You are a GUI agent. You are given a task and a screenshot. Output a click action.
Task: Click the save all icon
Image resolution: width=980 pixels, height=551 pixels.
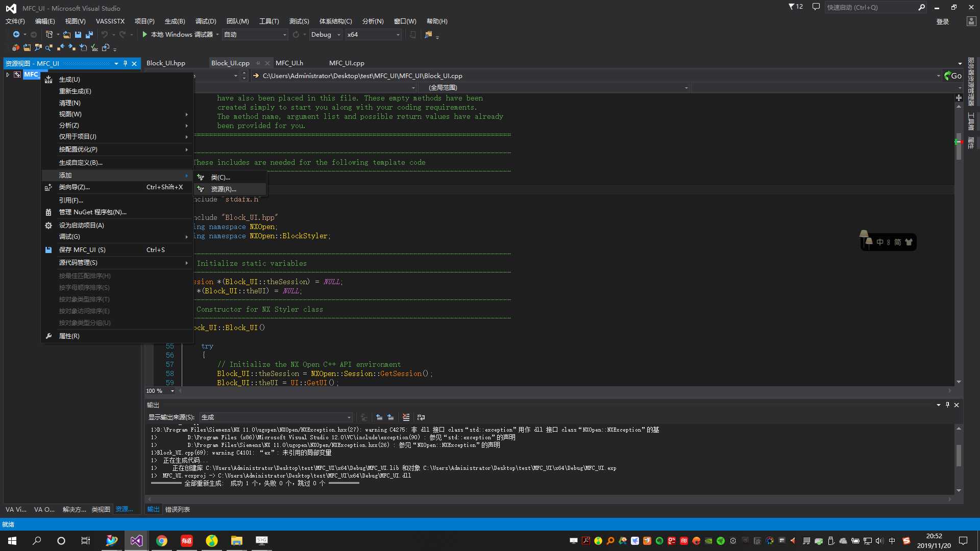[89, 34]
